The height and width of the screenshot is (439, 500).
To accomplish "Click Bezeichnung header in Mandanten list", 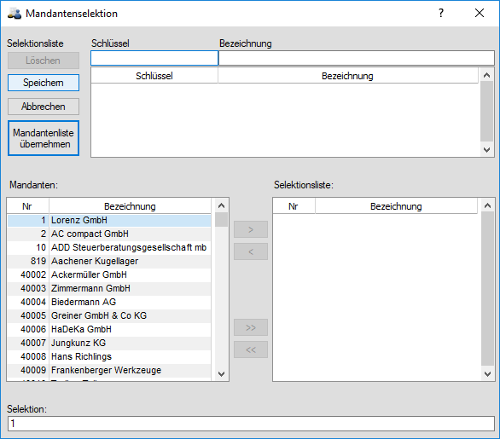I will point(130,206).
